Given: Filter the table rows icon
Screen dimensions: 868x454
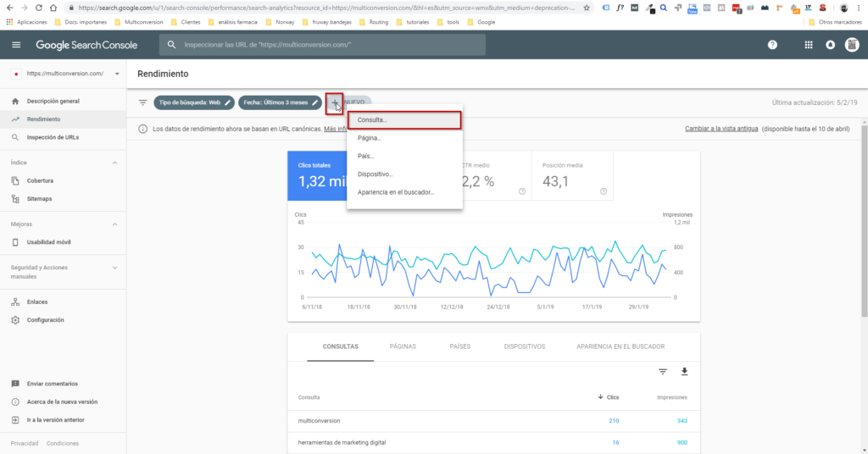Looking at the screenshot, I should pos(663,372).
